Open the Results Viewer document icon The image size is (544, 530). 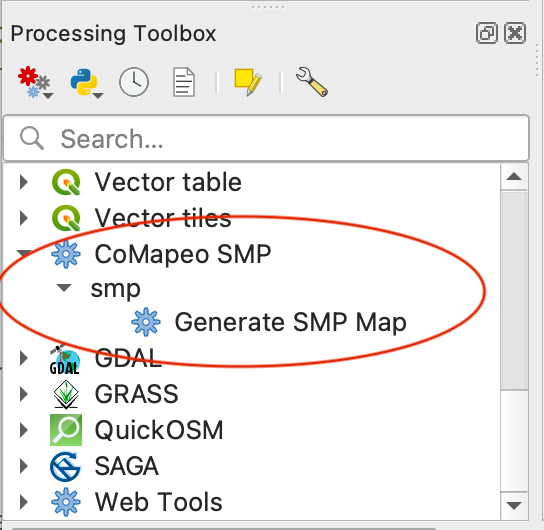coord(184,82)
